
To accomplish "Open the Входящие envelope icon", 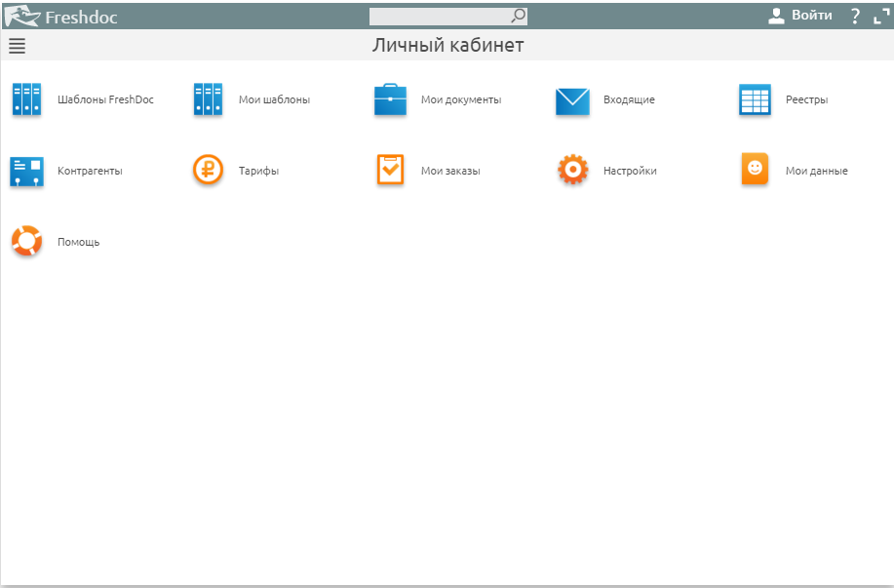I will pos(572,101).
